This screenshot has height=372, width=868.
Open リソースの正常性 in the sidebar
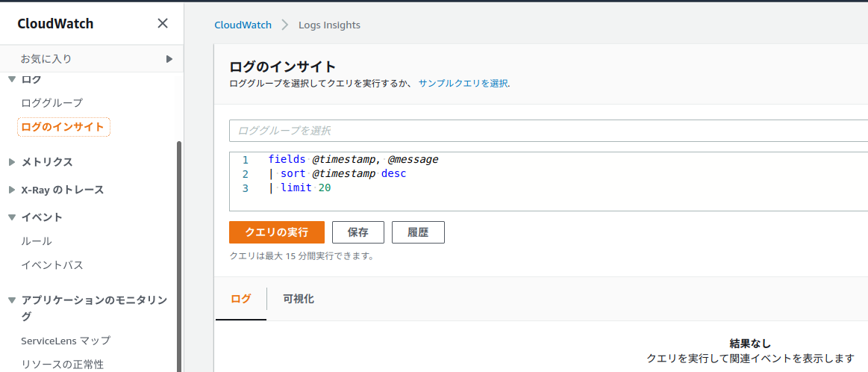pos(62,365)
